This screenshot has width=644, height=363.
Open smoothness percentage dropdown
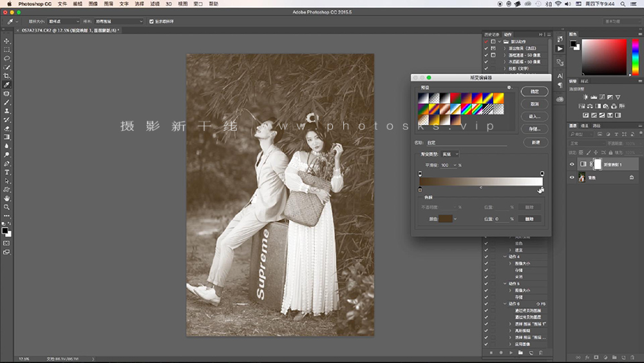click(x=455, y=165)
